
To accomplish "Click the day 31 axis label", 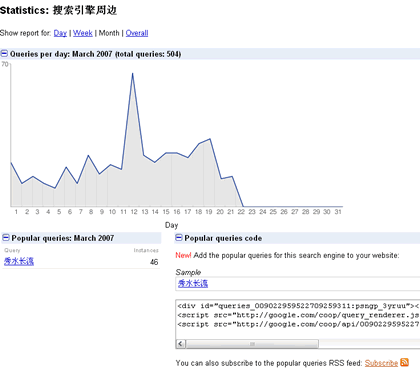I will tap(338, 212).
